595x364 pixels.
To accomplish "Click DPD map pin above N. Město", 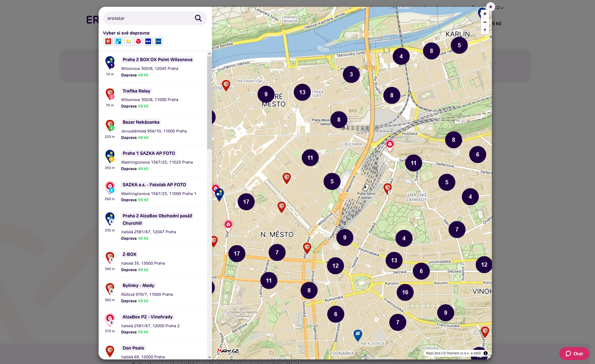I will pyautogui.click(x=228, y=226).
